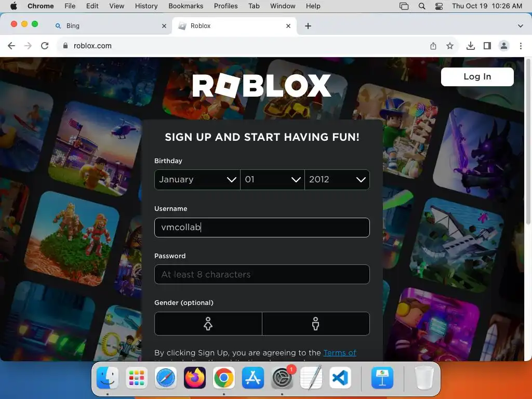The height and width of the screenshot is (399, 532).
Task: Click the date and time clock
Action: pyautogui.click(x=487, y=6)
